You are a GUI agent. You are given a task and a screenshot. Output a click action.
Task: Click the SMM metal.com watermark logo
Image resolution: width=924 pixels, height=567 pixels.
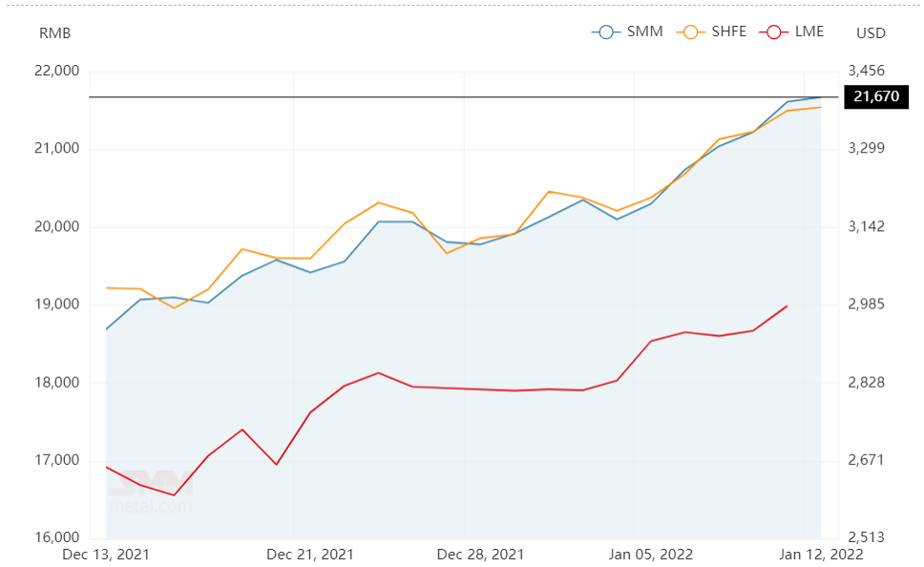pyautogui.click(x=151, y=493)
